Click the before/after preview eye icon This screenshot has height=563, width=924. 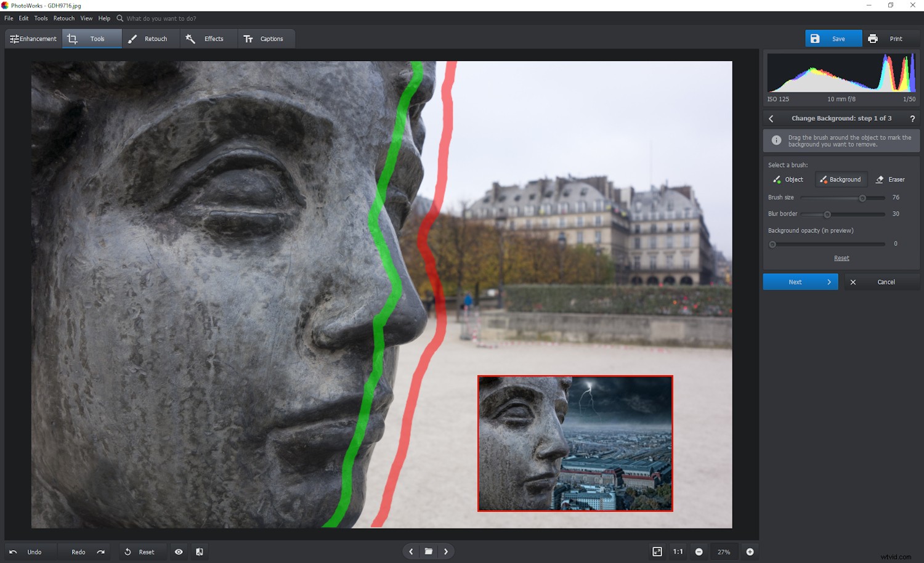point(179,551)
